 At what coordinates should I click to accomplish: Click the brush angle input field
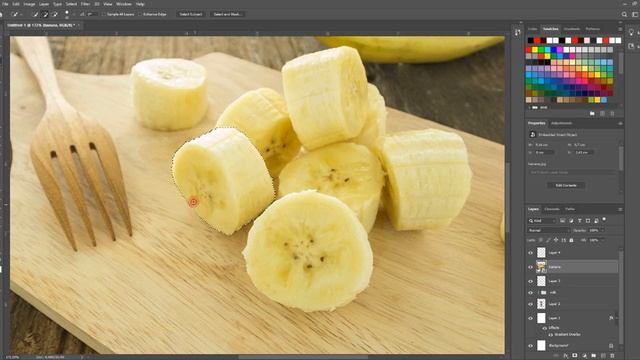point(92,14)
